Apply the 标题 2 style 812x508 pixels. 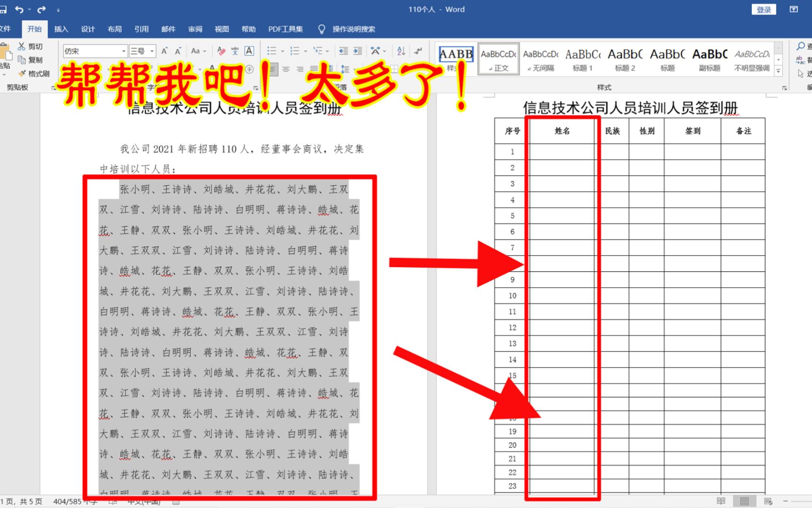(625, 60)
